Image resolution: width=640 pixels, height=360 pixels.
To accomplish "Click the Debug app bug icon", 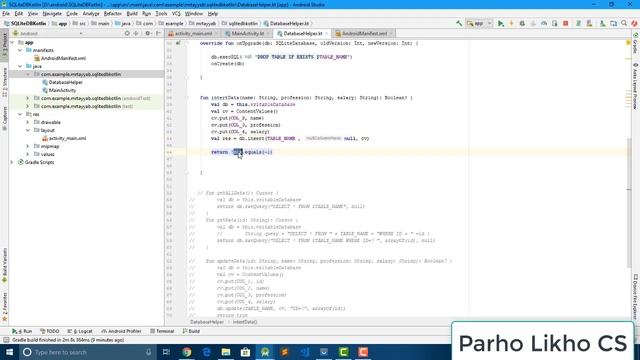I will tap(522, 23).
